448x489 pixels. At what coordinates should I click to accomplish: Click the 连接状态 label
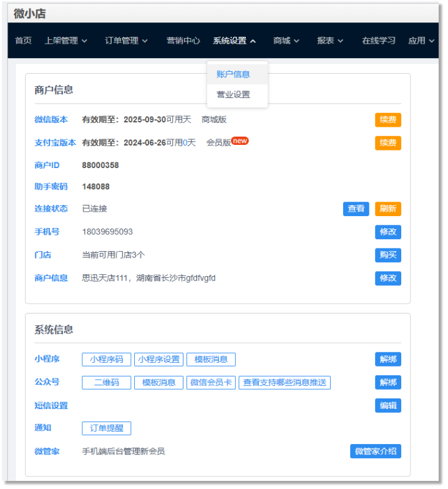(x=51, y=209)
